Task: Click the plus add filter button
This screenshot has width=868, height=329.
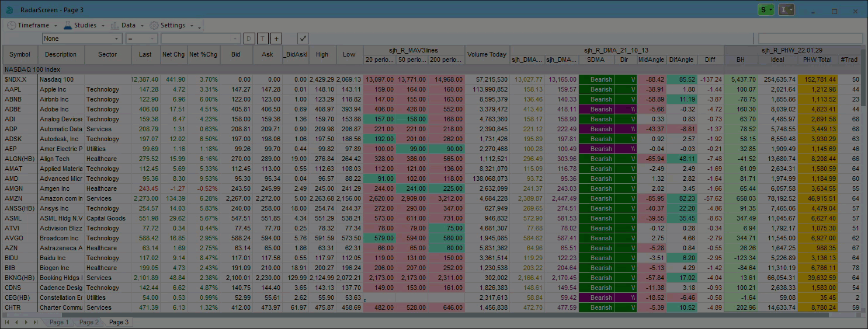Action: [x=276, y=38]
